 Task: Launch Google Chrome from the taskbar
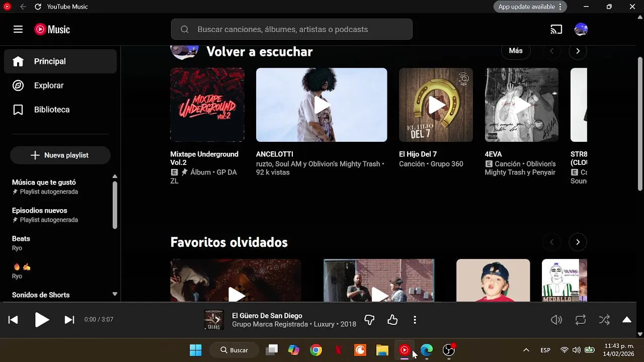[316, 350]
